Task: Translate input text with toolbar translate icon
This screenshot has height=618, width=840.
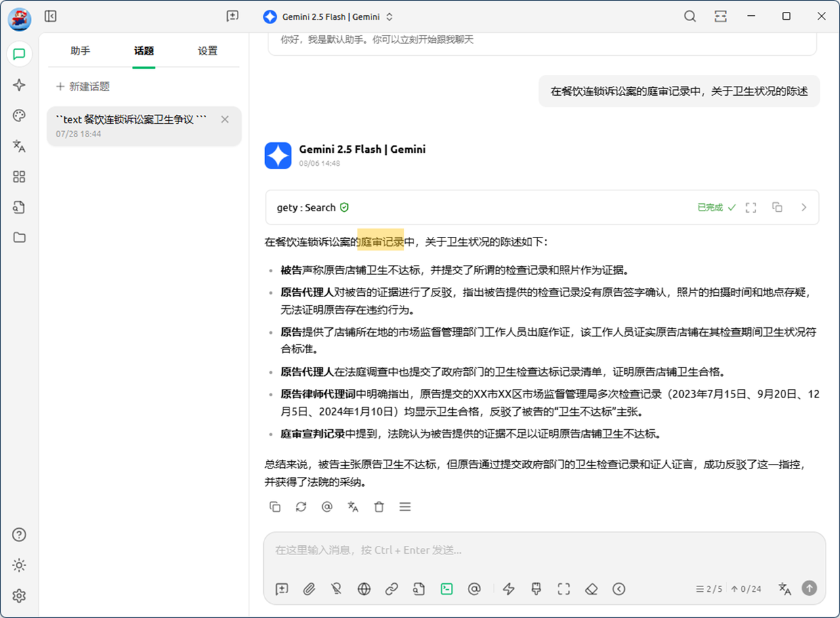Action: [x=784, y=589]
